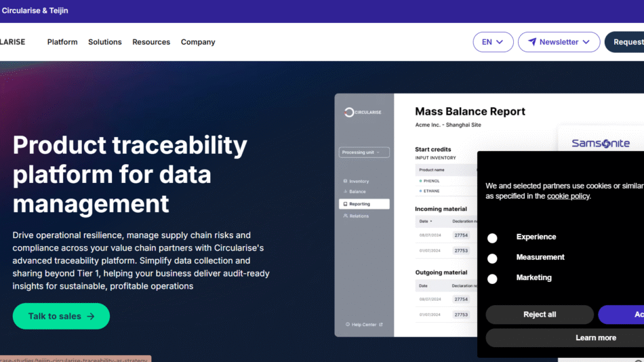Click the paper plane Newsletter icon
The height and width of the screenshot is (362, 644).
point(533,42)
